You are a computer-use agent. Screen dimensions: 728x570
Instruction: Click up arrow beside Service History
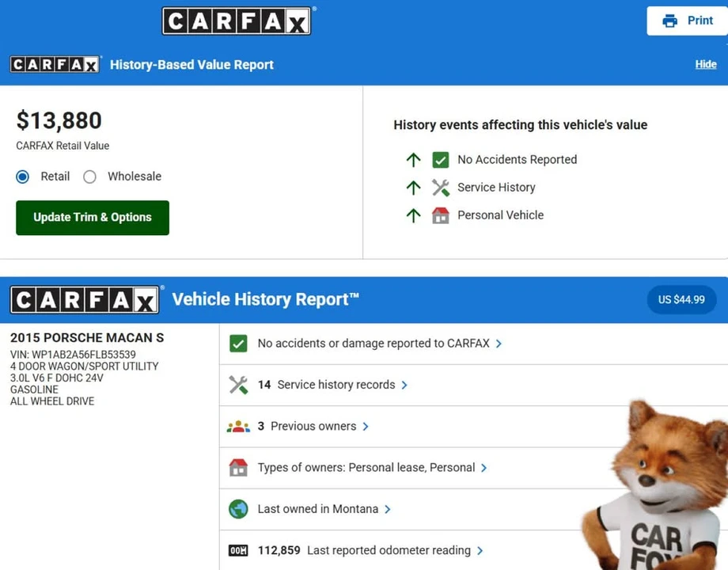[x=413, y=188]
